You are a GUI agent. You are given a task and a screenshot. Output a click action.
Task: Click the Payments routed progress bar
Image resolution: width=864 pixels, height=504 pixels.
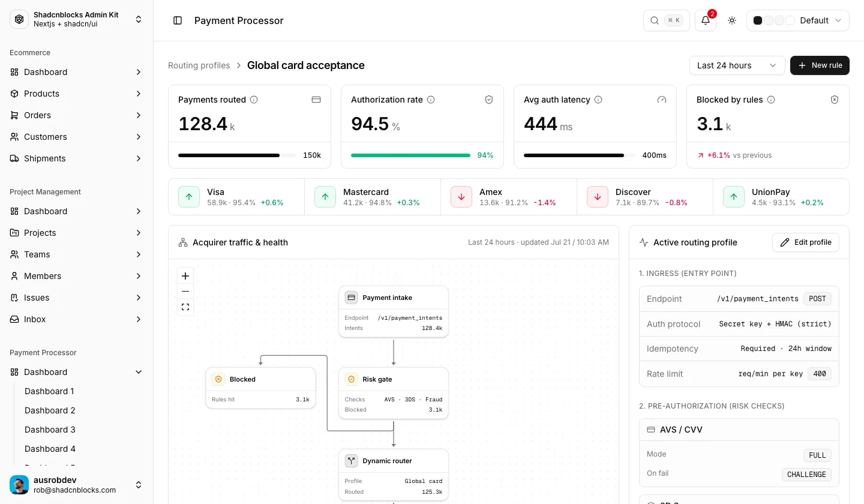[236, 155]
